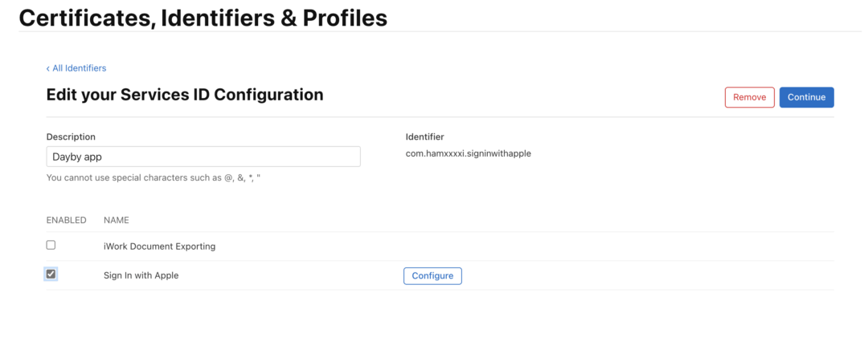Go back via All Identifiers link

(76, 68)
